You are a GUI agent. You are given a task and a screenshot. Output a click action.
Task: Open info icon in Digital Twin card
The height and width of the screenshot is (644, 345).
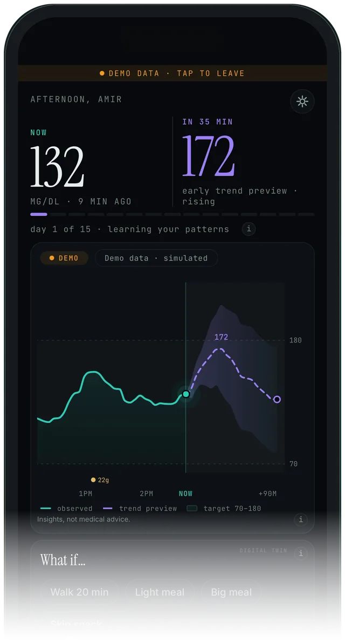tap(301, 553)
